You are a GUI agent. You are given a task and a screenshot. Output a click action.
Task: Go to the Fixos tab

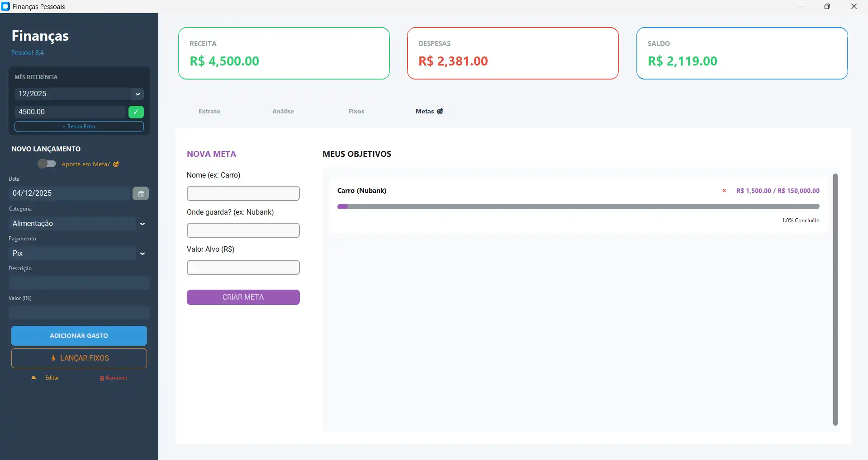point(356,111)
